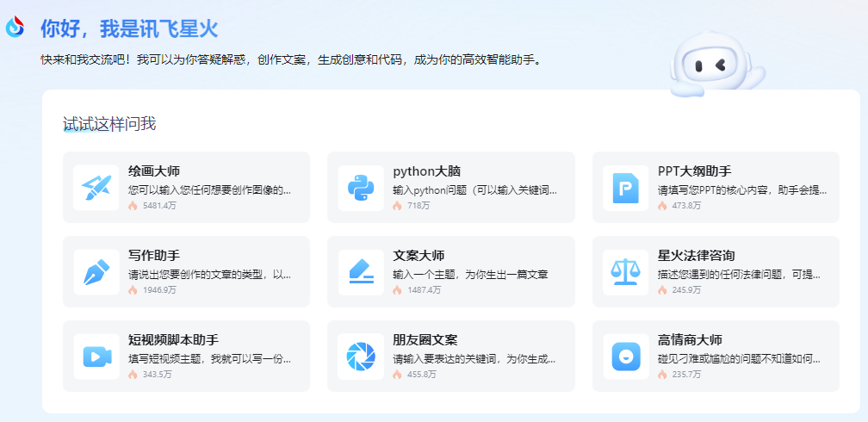Screen dimensions: 868x422
Task: Click the python大脑 Python logo icon
Action: 361,188
